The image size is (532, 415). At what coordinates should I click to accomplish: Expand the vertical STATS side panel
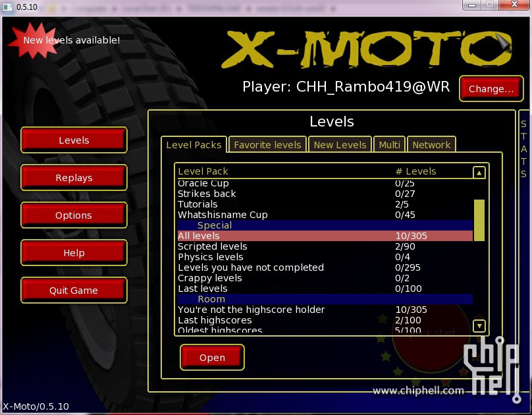pos(524,149)
